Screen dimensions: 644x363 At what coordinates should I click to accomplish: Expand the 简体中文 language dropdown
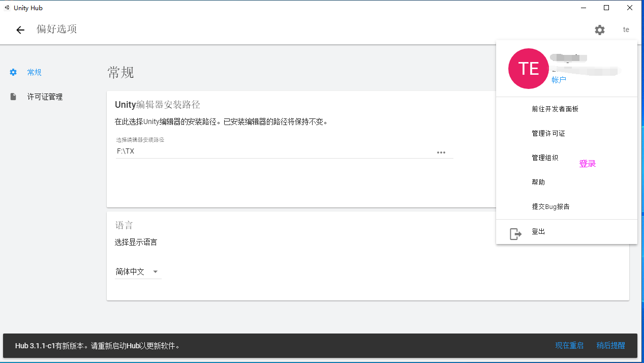coord(138,271)
